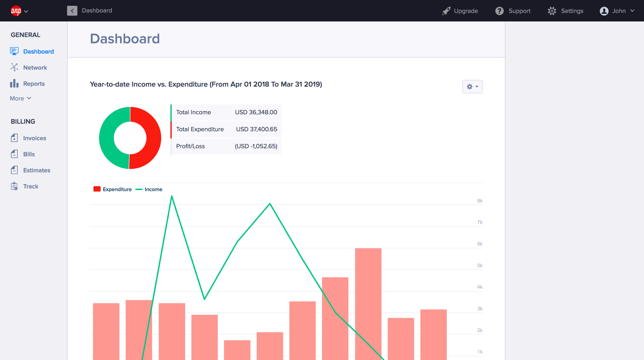Image resolution: width=644 pixels, height=360 pixels.
Task: Open Bills in the Billing section
Action: coord(29,154)
